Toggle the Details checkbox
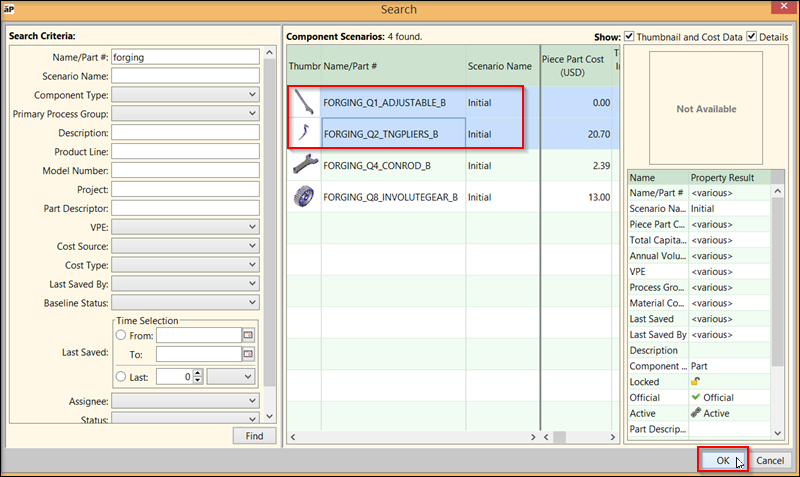800x477 pixels. tap(752, 37)
